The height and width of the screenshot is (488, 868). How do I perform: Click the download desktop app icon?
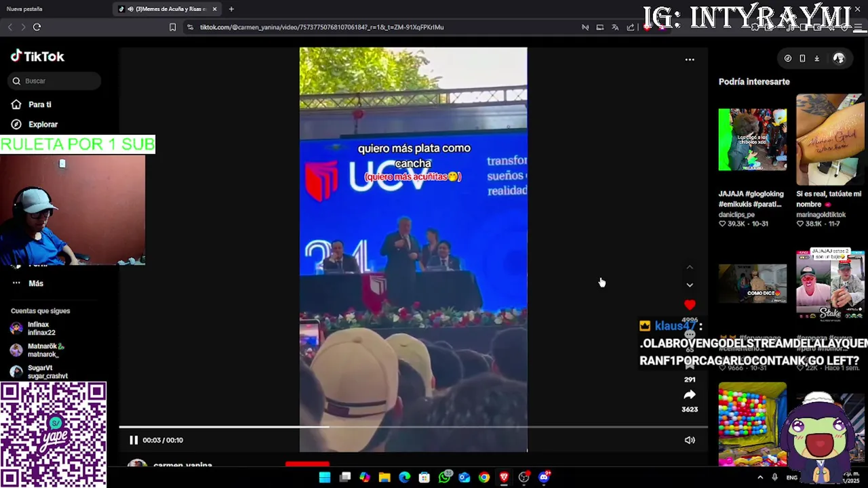pos(816,58)
